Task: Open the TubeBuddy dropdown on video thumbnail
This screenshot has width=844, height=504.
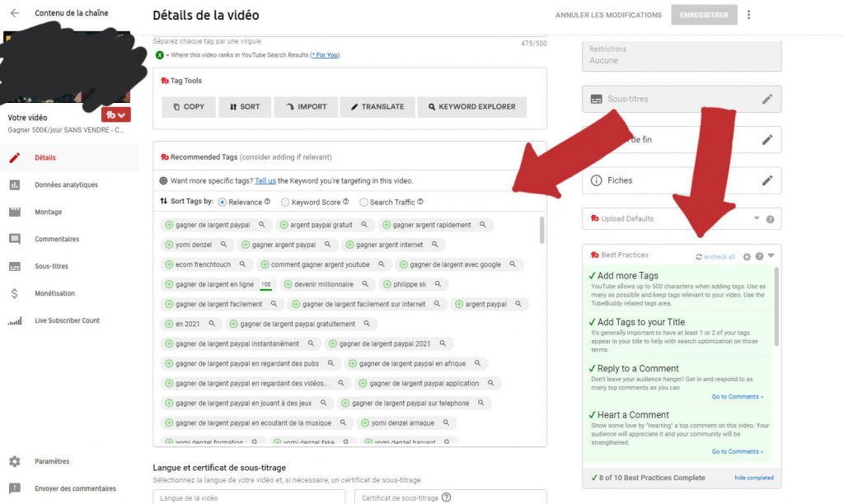Action: (115, 114)
